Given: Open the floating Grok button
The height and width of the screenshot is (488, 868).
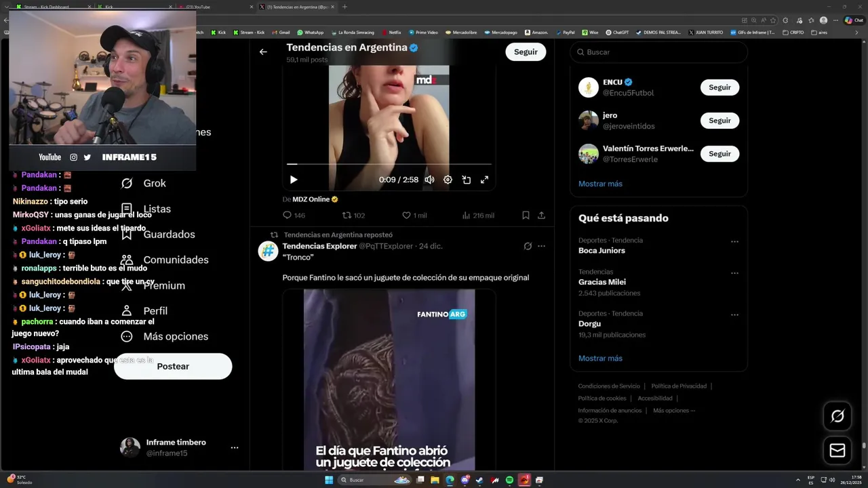Looking at the screenshot, I should pyautogui.click(x=837, y=416).
